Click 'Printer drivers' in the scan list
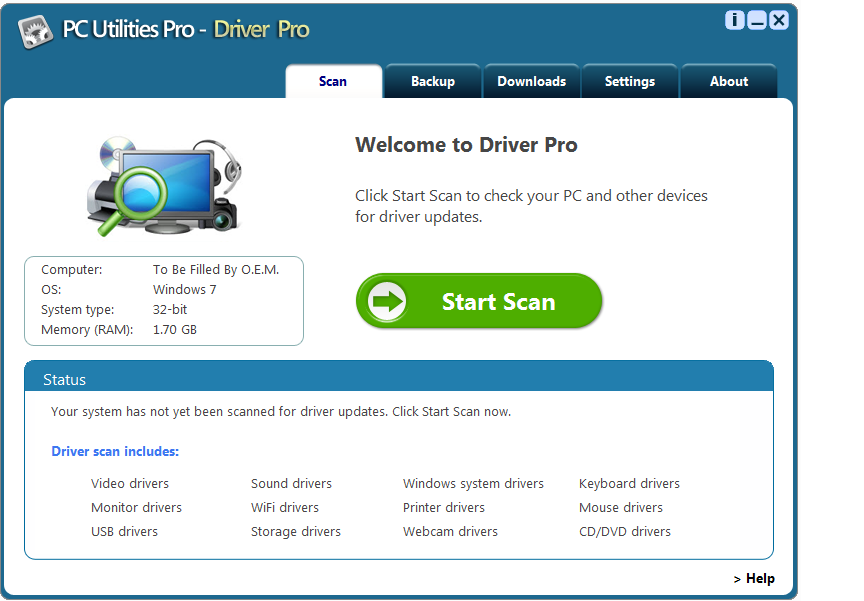Screen dimensions: 864x601 pos(444,507)
